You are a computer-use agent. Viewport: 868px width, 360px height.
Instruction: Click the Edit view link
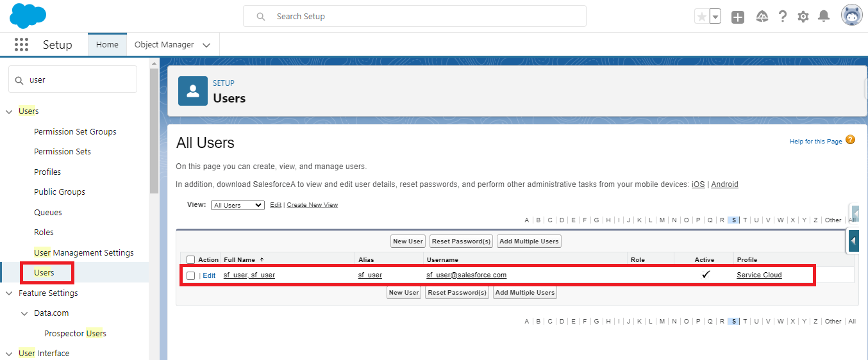276,205
